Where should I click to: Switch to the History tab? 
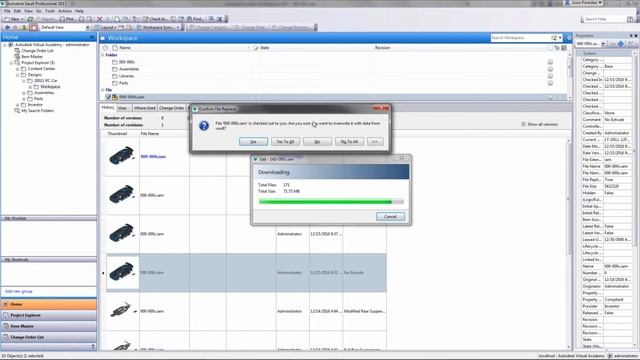point(108,108)
